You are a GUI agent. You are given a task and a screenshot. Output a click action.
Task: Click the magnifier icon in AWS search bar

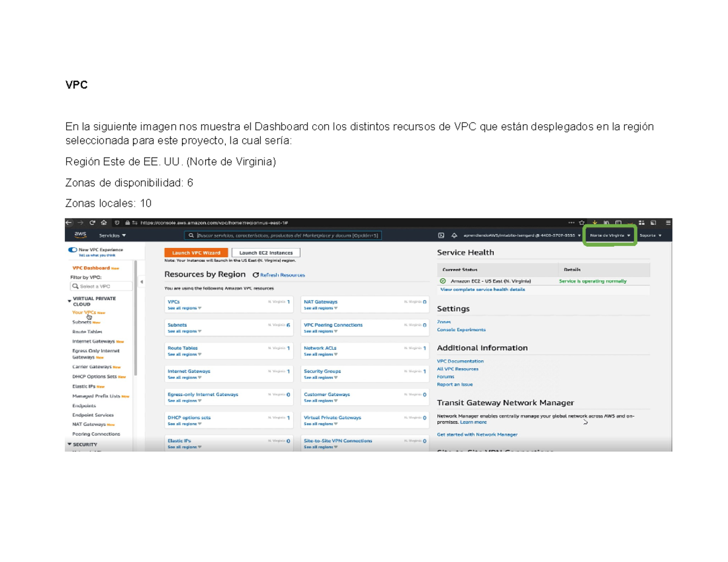pos(192,235)
